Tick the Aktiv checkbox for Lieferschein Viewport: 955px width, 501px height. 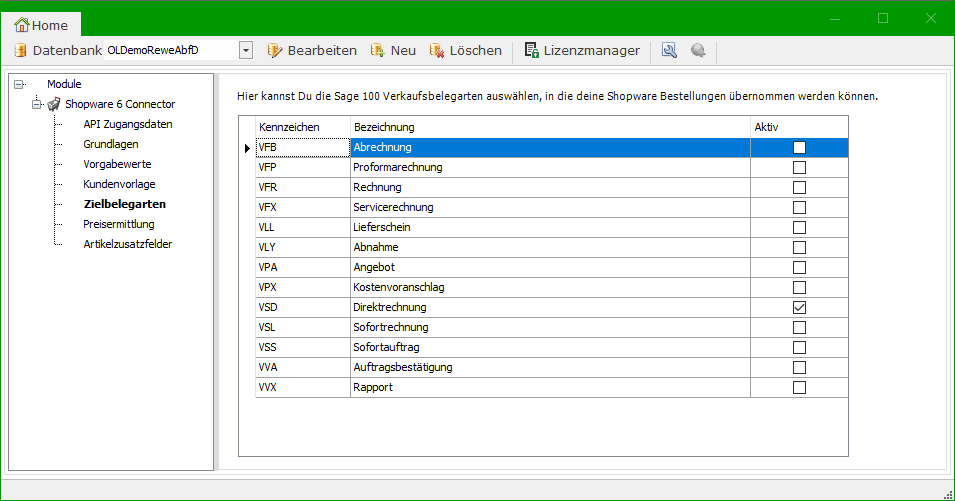[x=799, y=227]
